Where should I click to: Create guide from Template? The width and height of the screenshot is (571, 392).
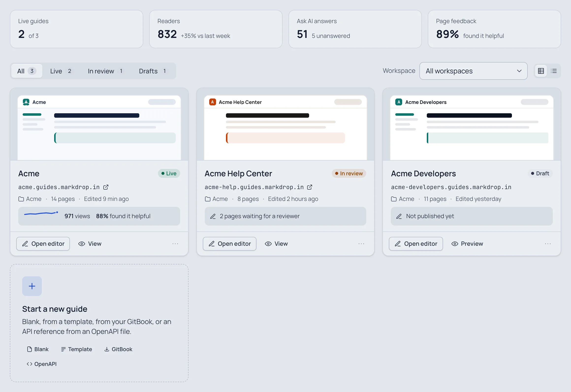(76, 349)
